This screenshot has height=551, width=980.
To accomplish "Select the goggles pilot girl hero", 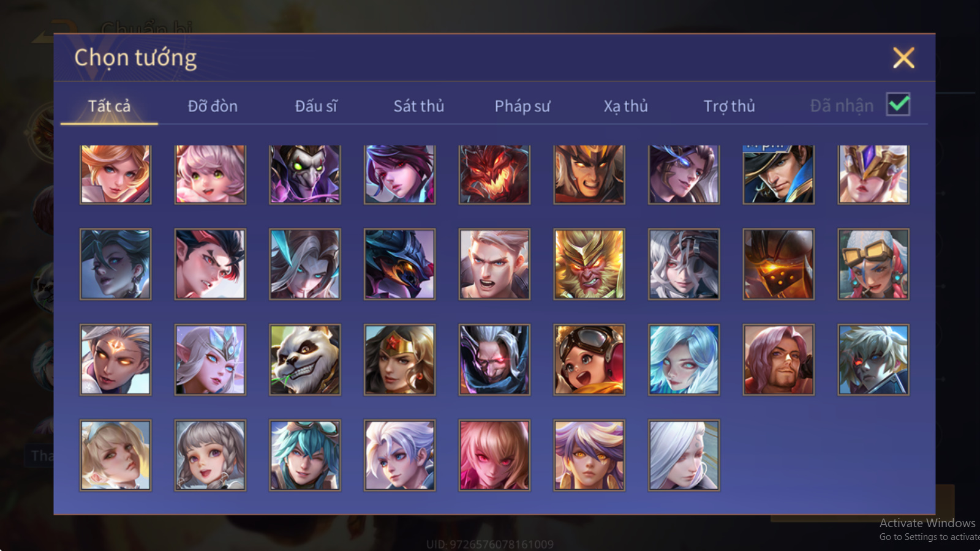I will [x=589, y=359].
